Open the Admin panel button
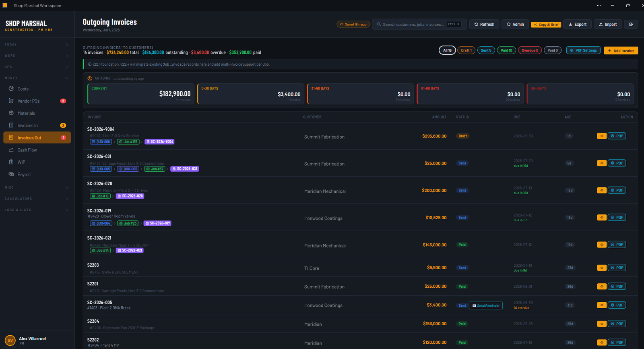The image size is (644, 349). (x=515, y=24)
